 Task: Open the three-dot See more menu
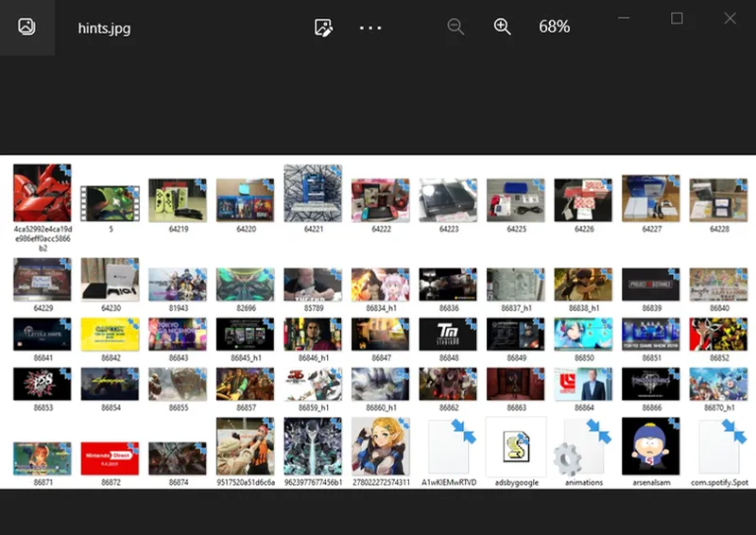click(370, 28)
